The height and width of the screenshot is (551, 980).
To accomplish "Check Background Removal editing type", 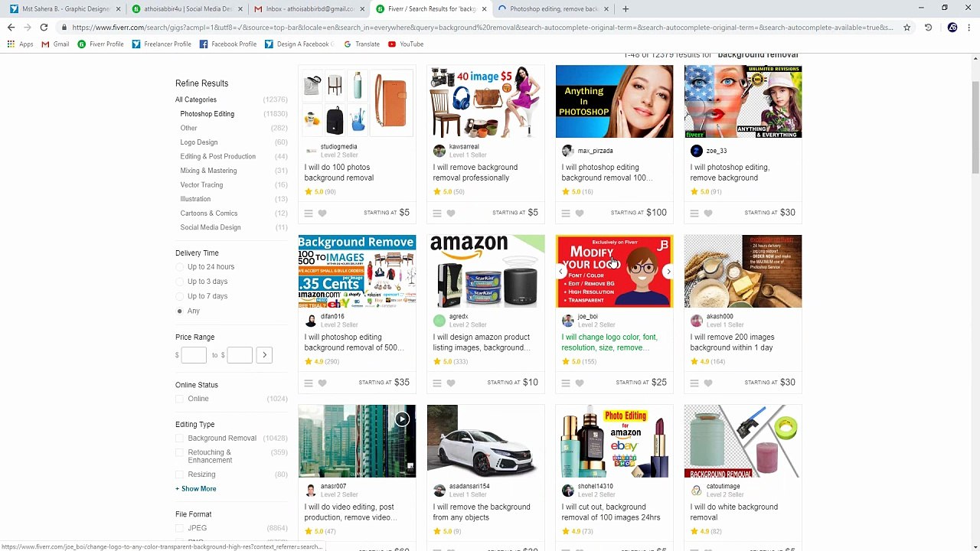I will [x=180, y=439].
